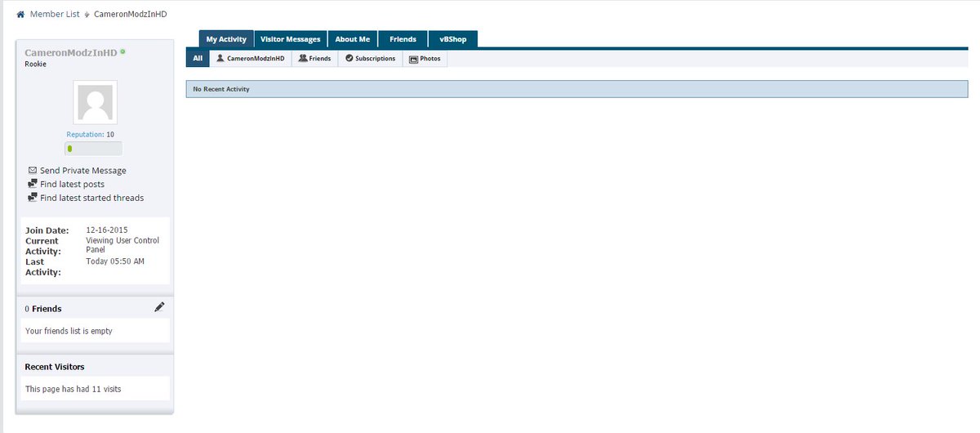Click the Recent Visitors heading

(55, 367)
